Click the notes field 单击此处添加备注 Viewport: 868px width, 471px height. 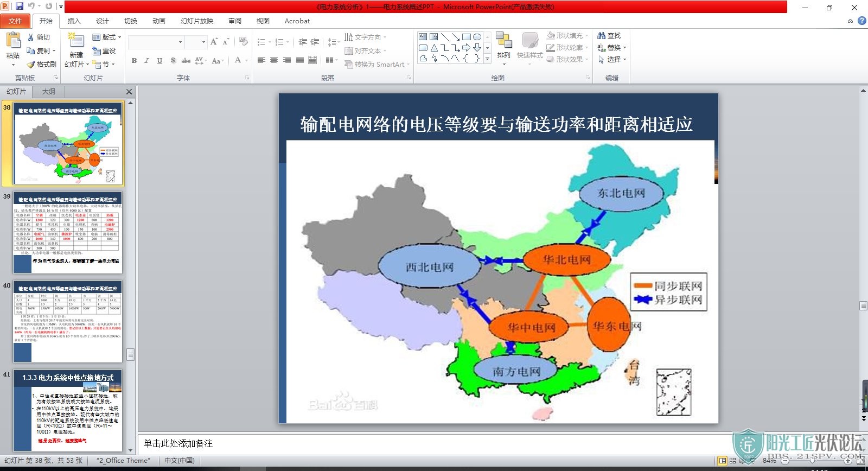point(178,443)
